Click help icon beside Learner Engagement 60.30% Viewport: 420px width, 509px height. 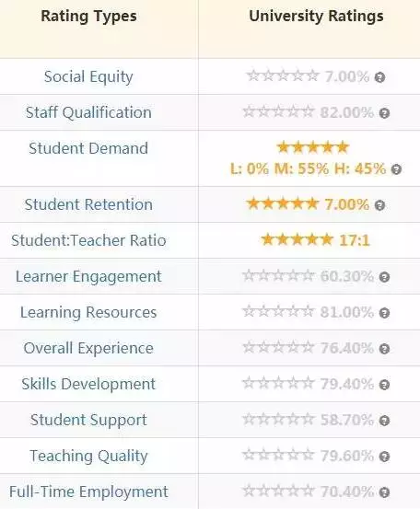tap(384, 277)
